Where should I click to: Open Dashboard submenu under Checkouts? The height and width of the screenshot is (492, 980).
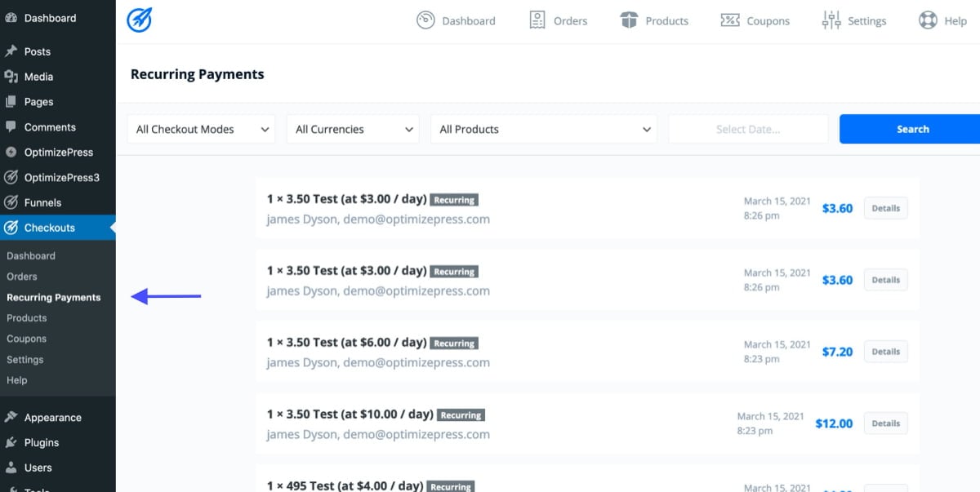[31, 256]
